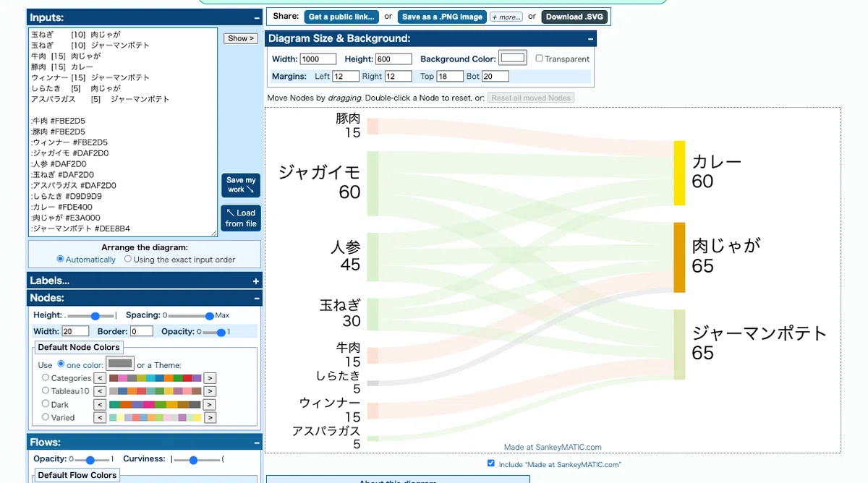
Task: Collapse the Flows section minus icon
Action: click(256, 443)
